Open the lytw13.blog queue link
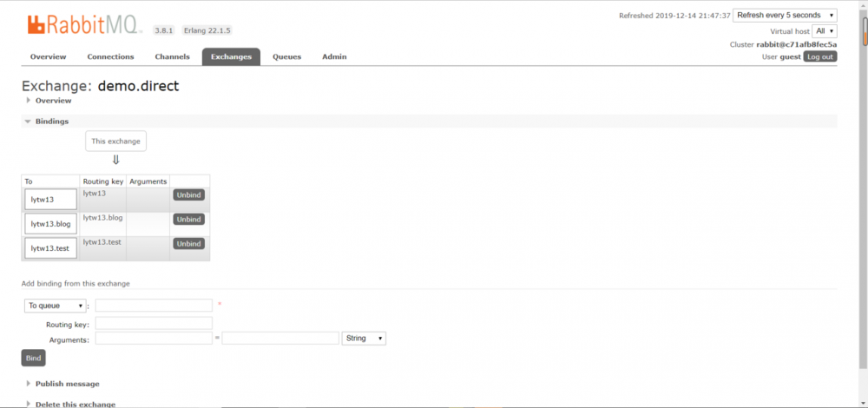This screenshot has height=408, width=868. (50, 224)
